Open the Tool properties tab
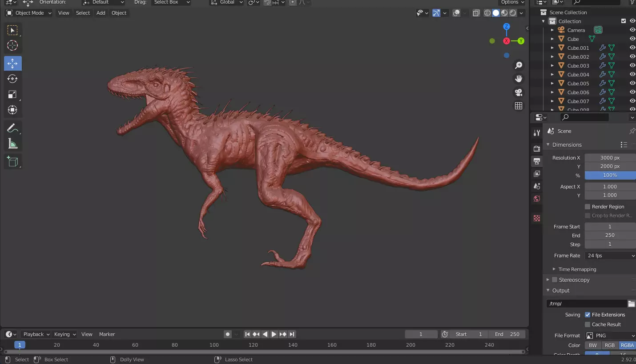The width and height of the screenshot is (636, 364). tap(537, 133)
